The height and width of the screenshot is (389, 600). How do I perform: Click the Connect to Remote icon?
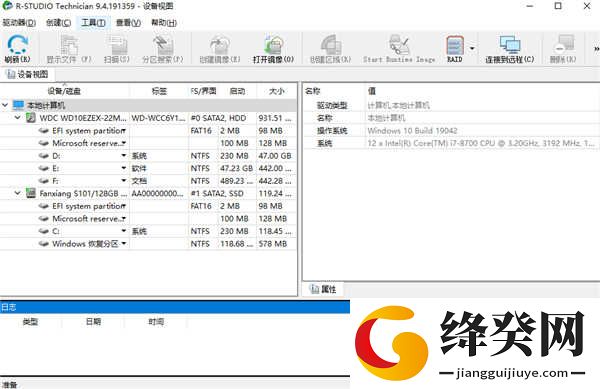point(509,49)
